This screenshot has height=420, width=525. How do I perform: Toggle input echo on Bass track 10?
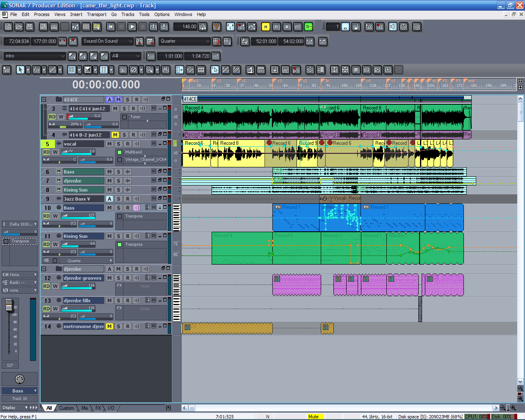click(x=137, y=208)
